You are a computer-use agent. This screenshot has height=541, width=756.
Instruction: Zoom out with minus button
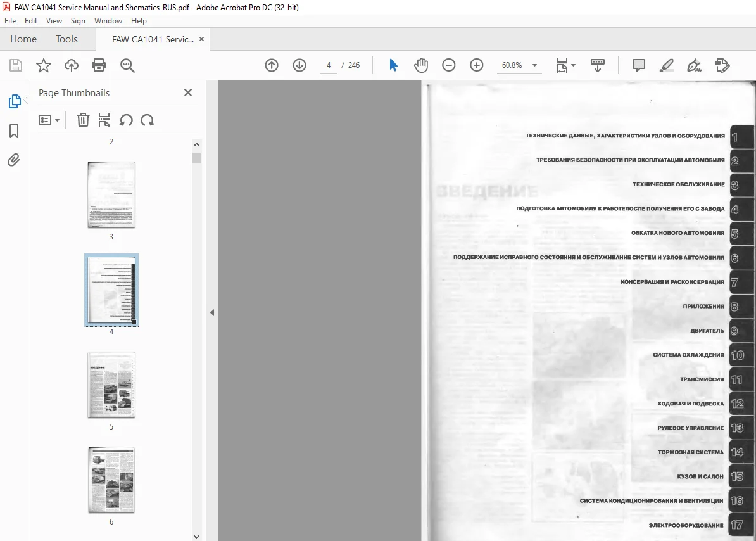(x=449, y=65)
